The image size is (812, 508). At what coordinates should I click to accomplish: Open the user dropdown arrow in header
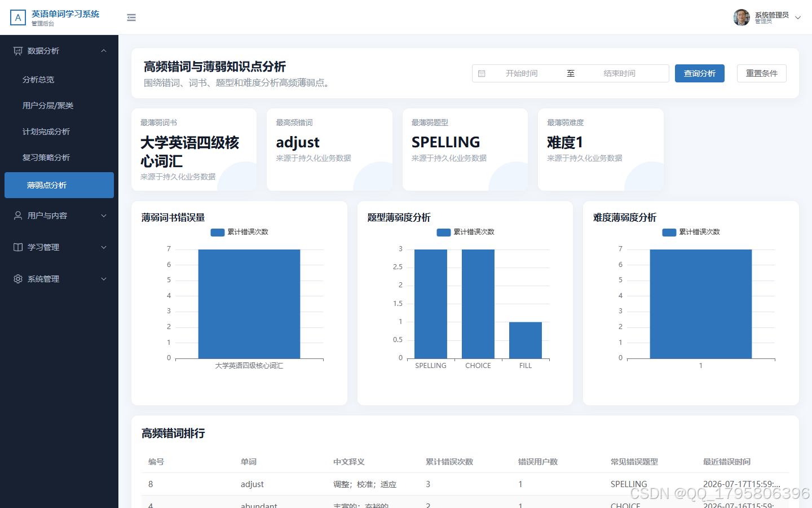pos(798,17)
